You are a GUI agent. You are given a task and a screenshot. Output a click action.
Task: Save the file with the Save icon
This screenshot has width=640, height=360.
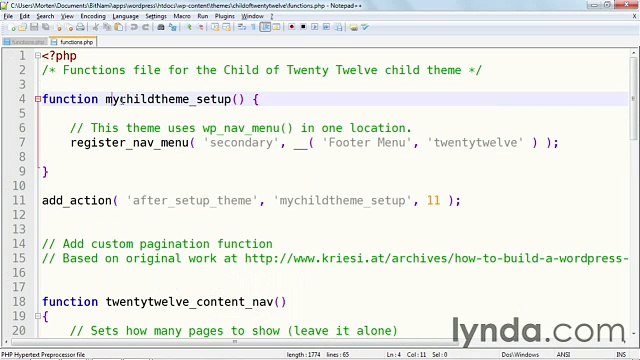(34, 27)
